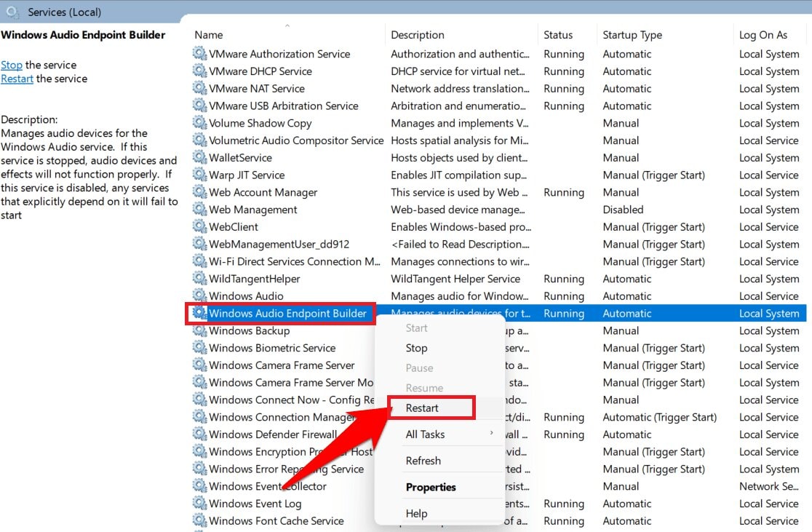
Task: Click the Volume Shadow Copy service icon
Action: (x=199, y=123)
